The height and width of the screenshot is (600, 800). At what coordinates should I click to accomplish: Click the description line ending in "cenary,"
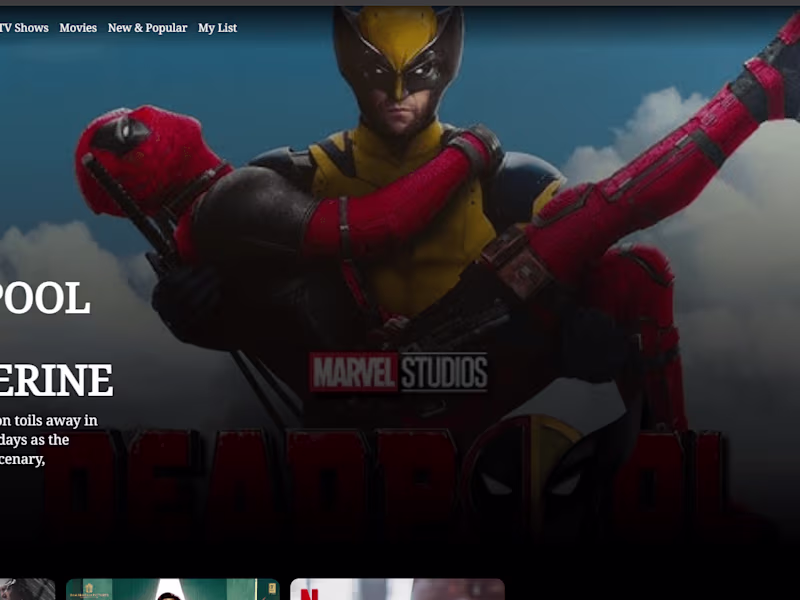click(x=22, y=459)
